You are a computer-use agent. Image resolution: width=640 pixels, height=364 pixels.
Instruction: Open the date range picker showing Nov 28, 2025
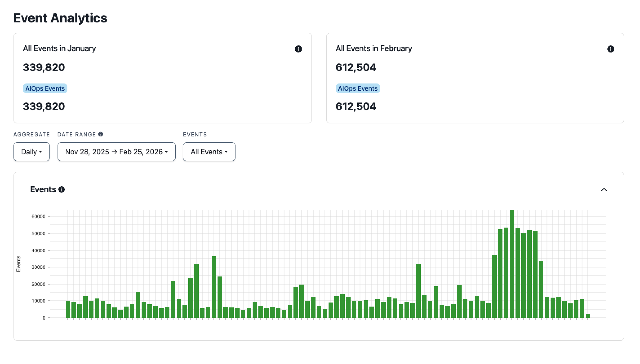(x=116, y=151)
